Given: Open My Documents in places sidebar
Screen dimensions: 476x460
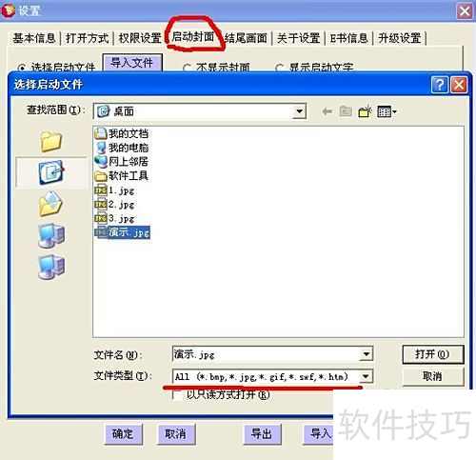Looking at the screenshot, I should click(x=50, y=204).
